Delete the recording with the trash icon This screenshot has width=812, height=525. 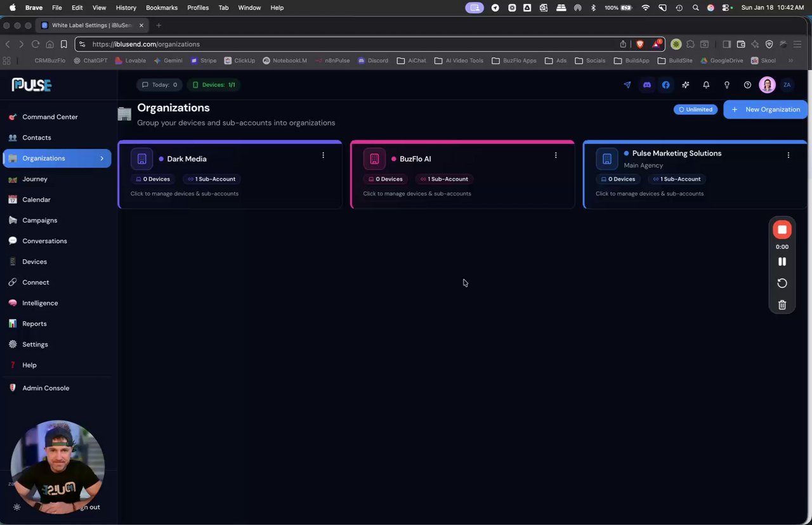[x=782, y=305]
